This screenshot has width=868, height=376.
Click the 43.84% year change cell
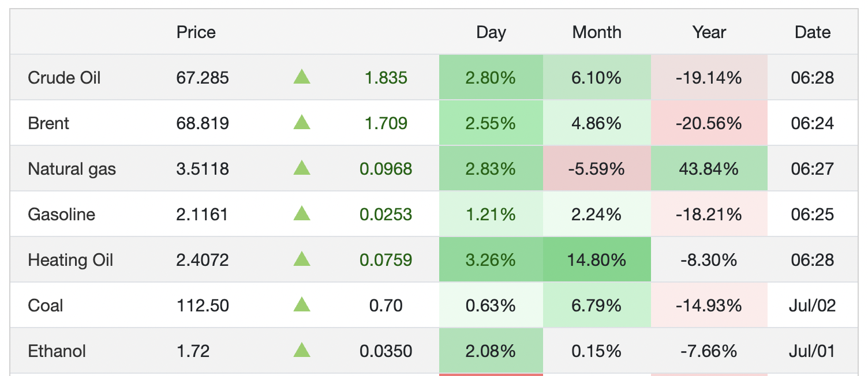coord(709,168)
